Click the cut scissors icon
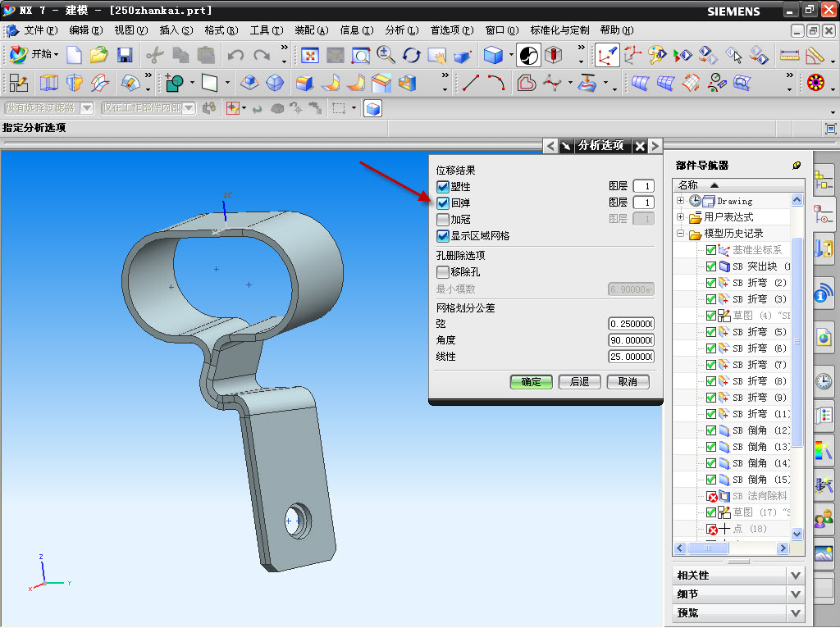 coord(155,55)
